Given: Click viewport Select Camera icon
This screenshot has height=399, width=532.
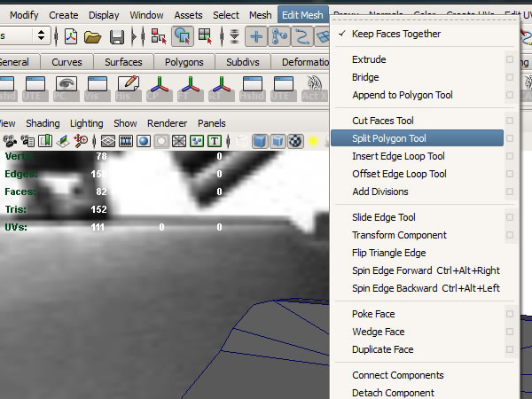Looking at the screenshot, I should [11, 141].
